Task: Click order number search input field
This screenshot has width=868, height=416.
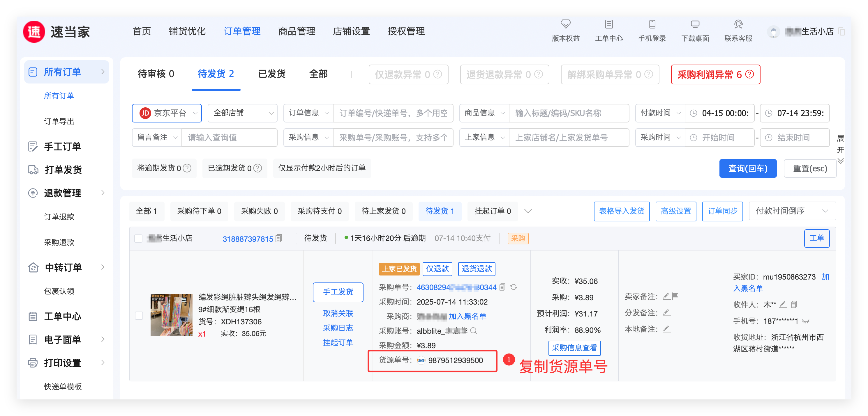Action: click(x=393, y=113)
